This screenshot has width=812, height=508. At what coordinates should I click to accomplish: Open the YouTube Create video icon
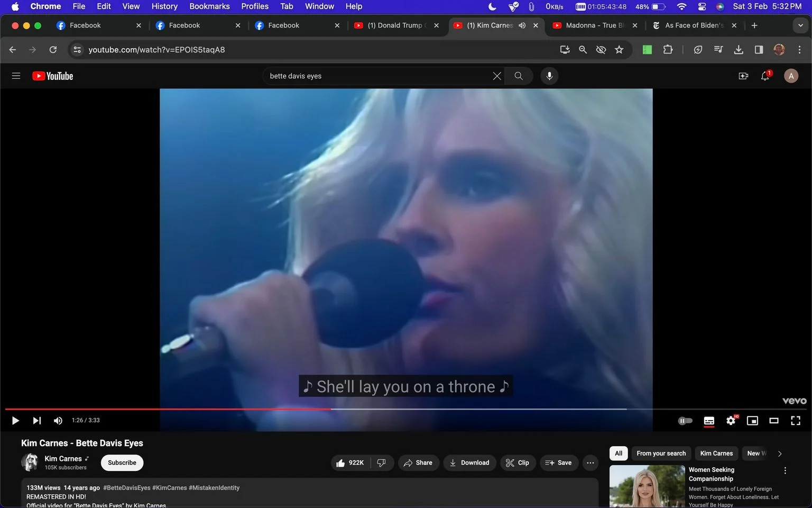tap(743, 76)
